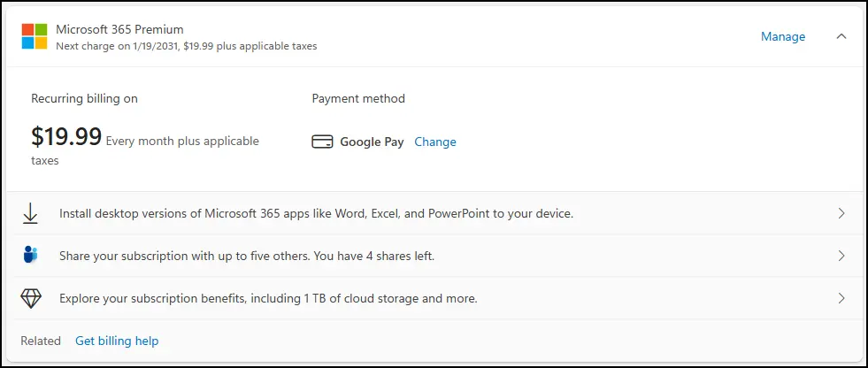This screenshot has width=868, height=368.
Task: Click the diamond benefits icon
Action: click(31, 298)
